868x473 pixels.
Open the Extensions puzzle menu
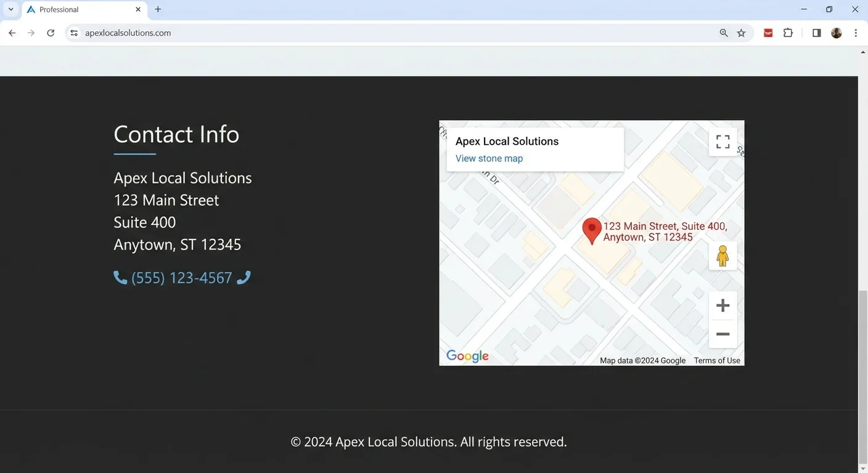788,33
